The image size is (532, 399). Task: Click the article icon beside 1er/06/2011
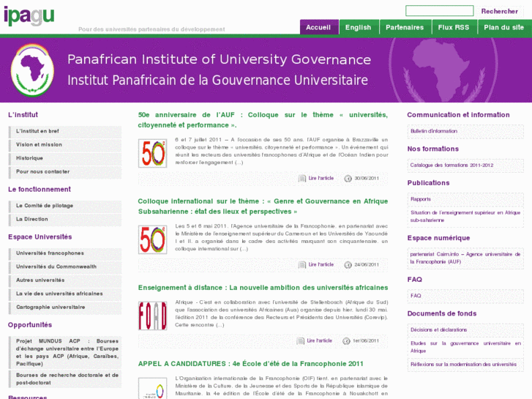pos(300,340)
